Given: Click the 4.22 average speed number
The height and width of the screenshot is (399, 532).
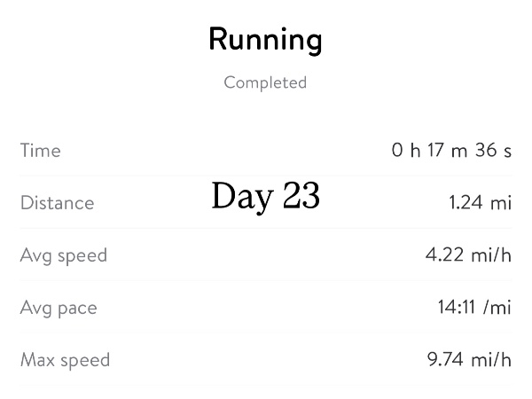Looking at the screenshot, I should click(x=443, y=255).
